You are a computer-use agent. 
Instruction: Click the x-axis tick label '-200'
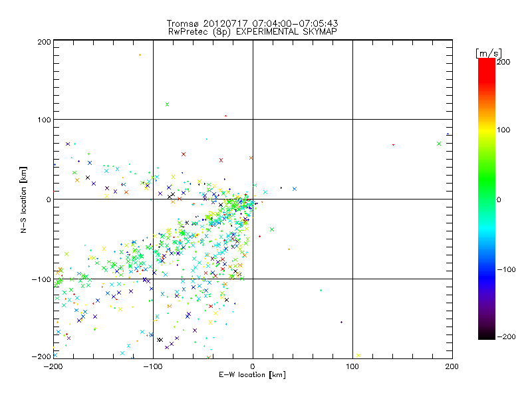tap(54, 366)
